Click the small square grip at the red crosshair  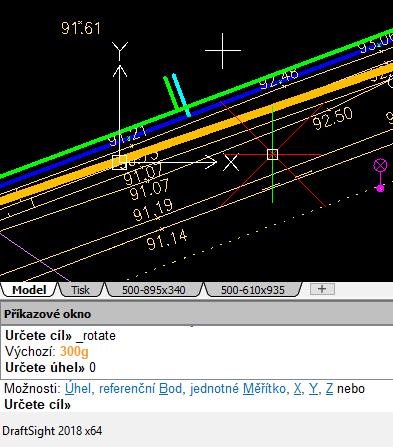click(273, 154)
